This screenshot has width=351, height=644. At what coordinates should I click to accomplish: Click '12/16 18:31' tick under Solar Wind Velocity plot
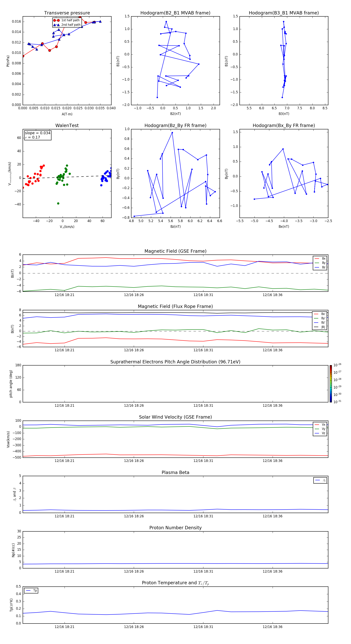(203, 461)
